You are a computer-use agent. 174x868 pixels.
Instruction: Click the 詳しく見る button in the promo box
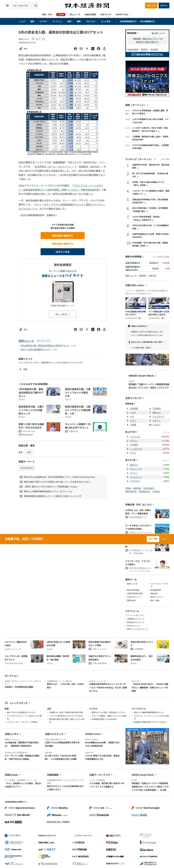[x=62, y=314]
